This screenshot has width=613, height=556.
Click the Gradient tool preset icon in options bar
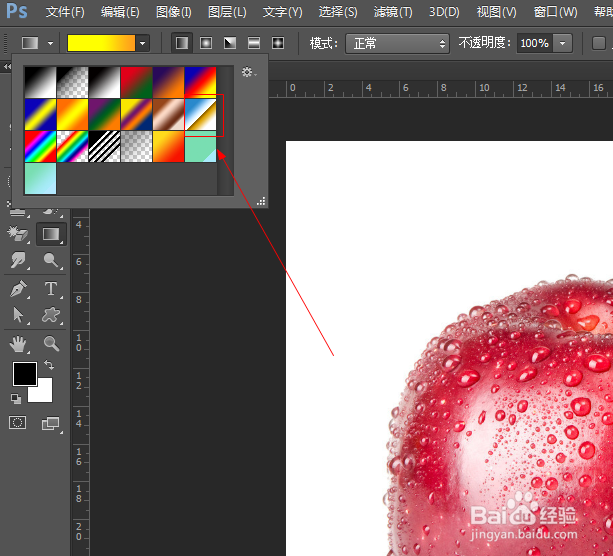pos(30,43)
